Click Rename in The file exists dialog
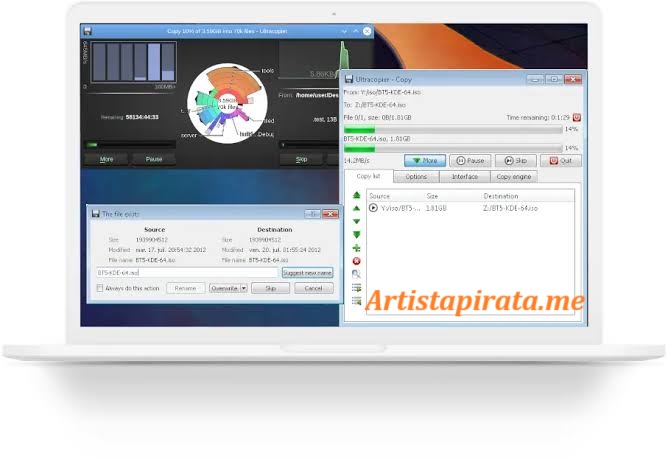 [185, 288]
